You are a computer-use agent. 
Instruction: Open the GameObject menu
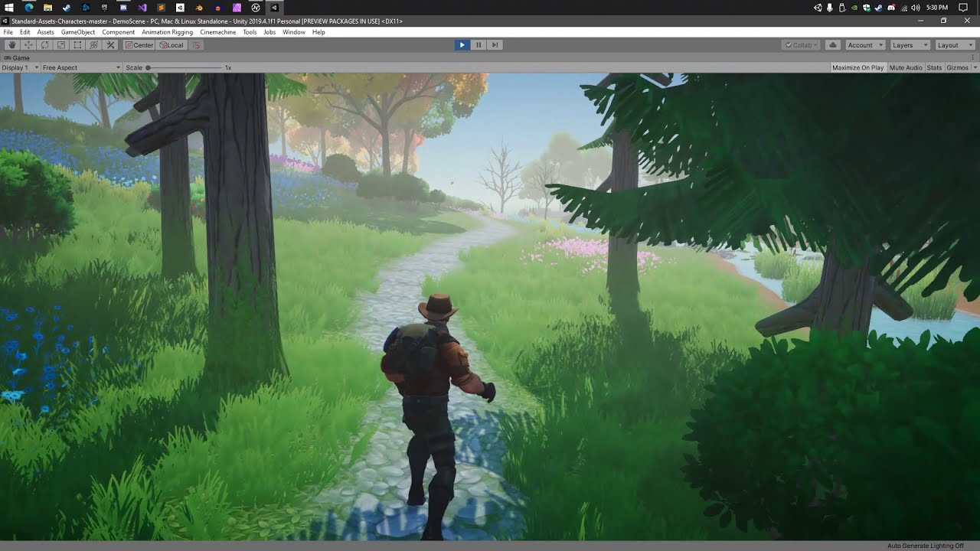78,32
